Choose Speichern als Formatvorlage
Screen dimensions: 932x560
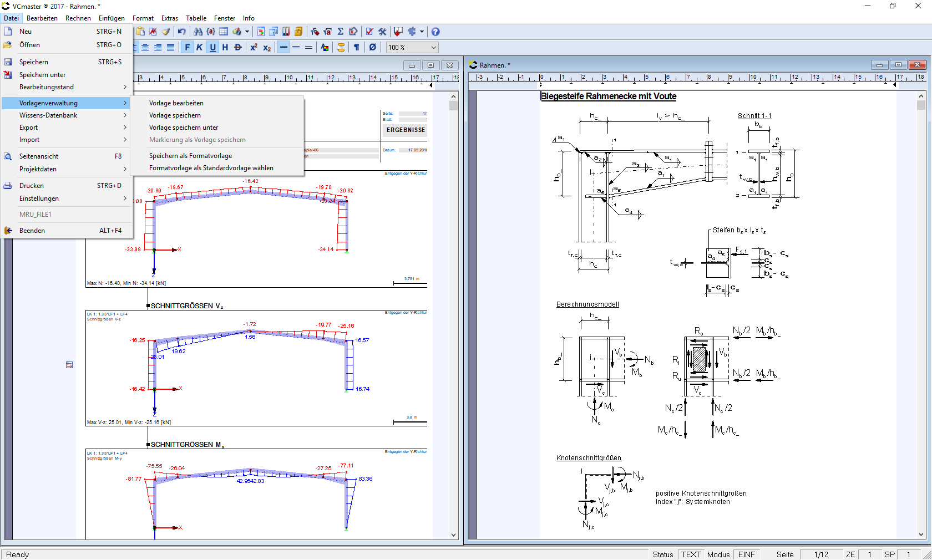coord(190,156)
